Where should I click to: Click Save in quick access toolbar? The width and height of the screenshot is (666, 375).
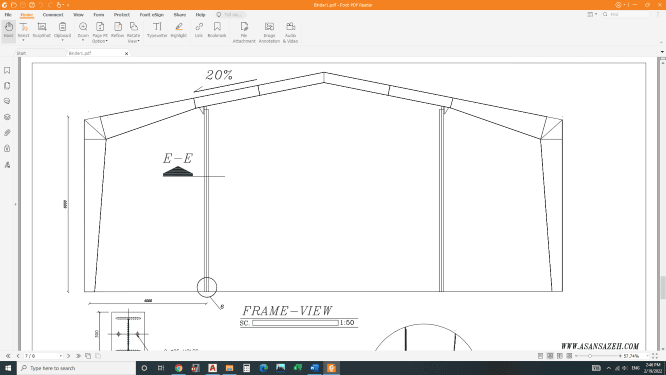23,5
